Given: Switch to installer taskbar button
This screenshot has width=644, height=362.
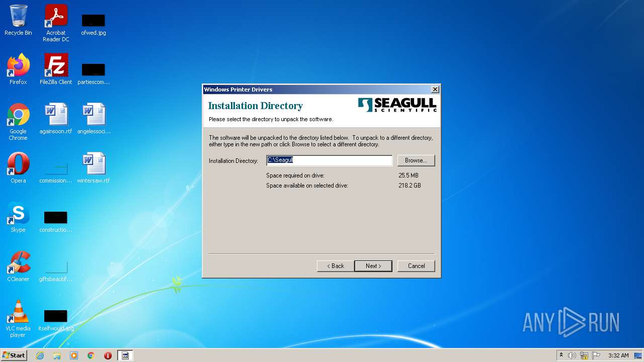Looking at the screenshot, I should 125,355.
